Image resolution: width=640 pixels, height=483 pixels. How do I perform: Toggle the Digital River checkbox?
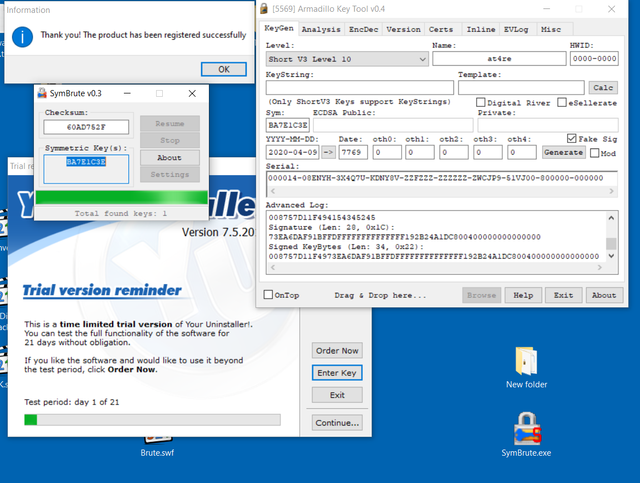point(481,102)
